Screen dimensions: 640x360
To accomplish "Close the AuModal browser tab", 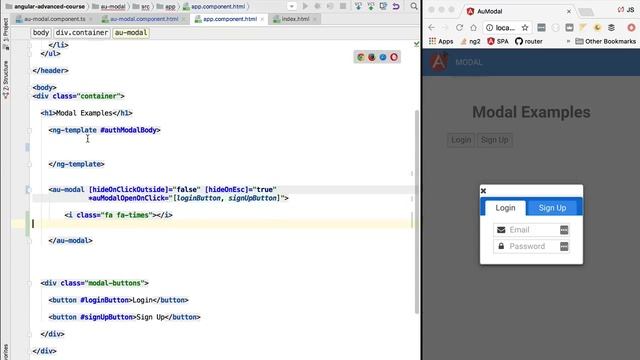I will 569,11.
